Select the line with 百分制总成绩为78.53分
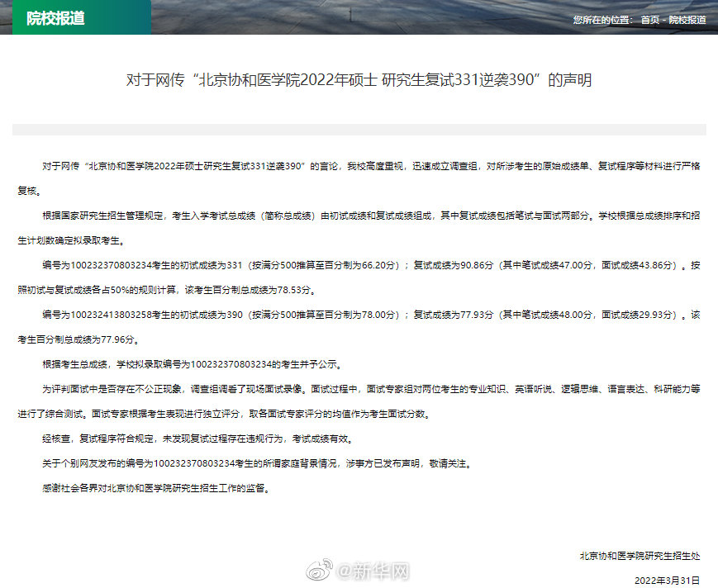The height and width of the screenshot is (588, 718). click(x=167, y=290)
